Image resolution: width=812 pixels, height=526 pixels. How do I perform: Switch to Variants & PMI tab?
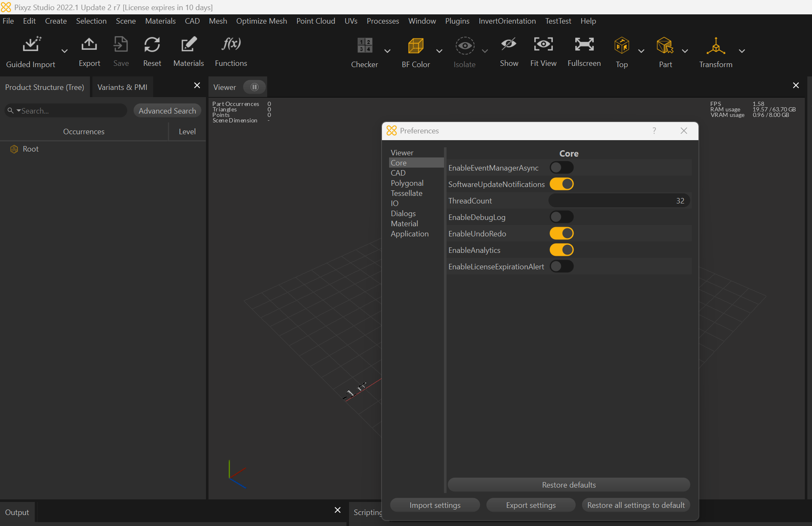(122, 87)
